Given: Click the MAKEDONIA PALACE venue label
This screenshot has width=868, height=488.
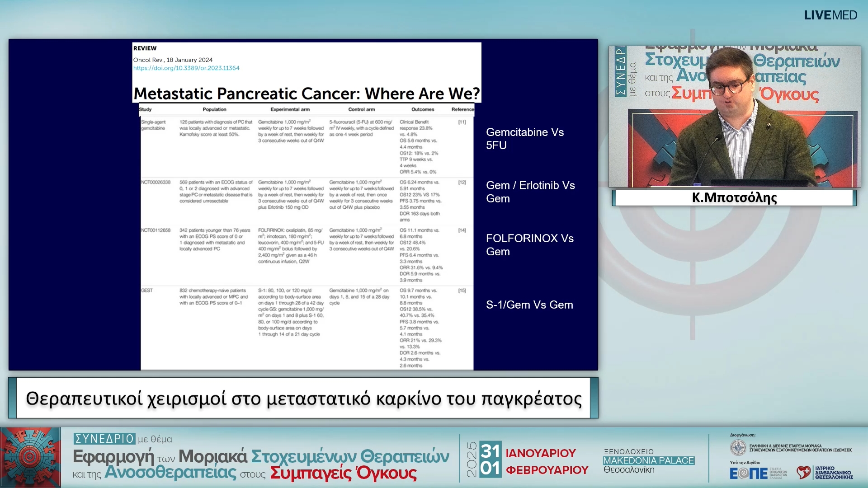Looking at the screenshot, I should [x=648, y=460].
